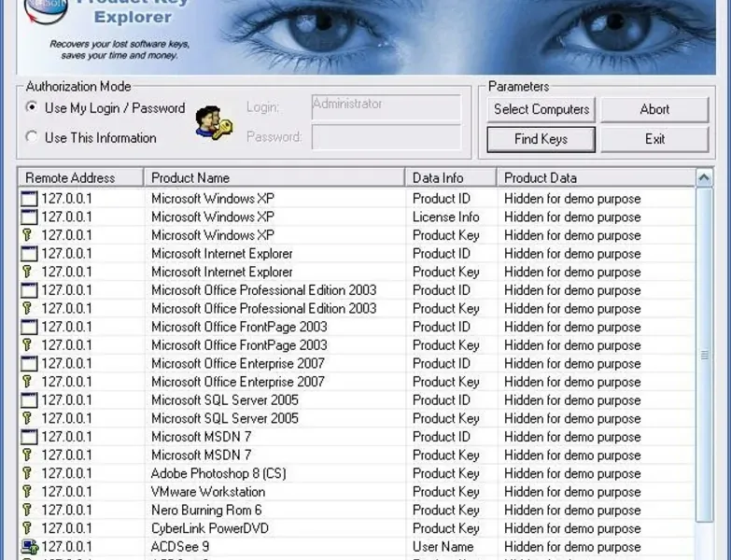The height and width of the screenshot is (560, 731).
Task: Click window icon of MSDN 7 Product ID row
Action: [29, 437]
